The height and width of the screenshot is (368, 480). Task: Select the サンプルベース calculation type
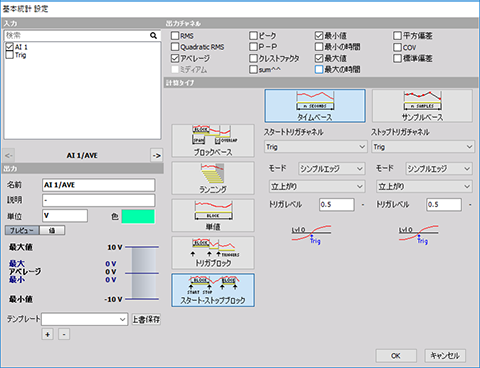[x=422, y=106]
